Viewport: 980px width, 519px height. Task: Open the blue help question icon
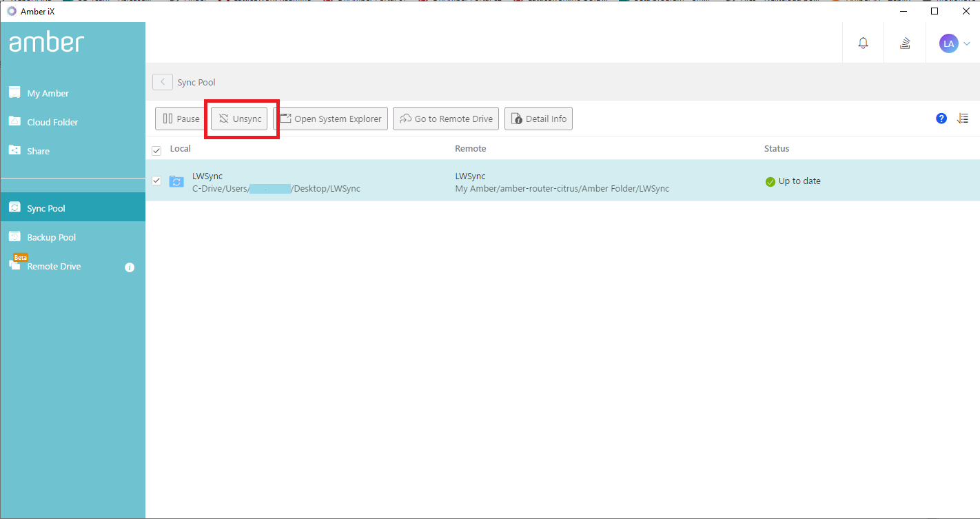(941, 119)
